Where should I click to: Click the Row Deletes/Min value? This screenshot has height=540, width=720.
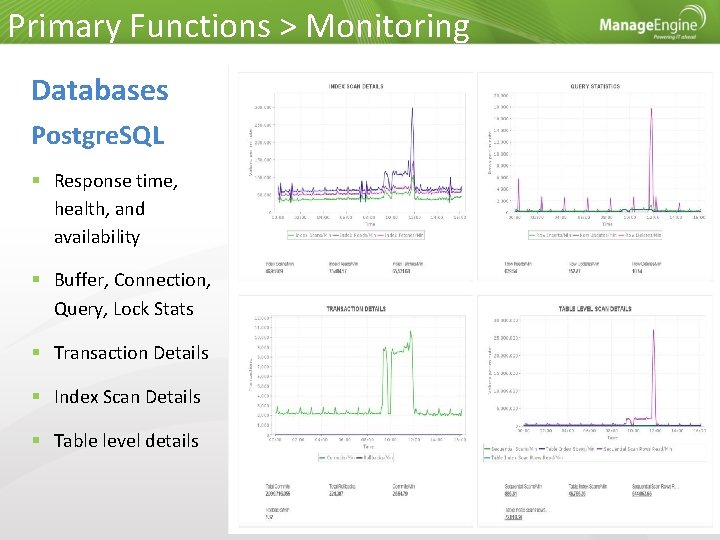coord(637,271)
